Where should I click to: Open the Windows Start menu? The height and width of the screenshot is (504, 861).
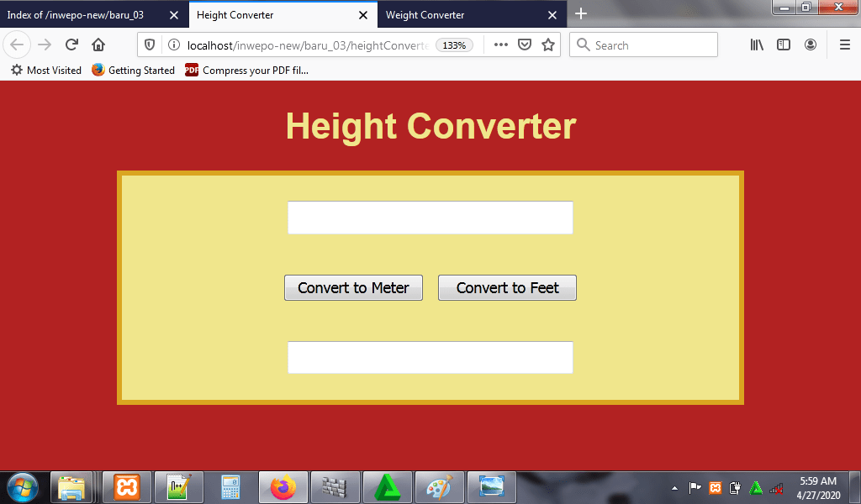22,487
